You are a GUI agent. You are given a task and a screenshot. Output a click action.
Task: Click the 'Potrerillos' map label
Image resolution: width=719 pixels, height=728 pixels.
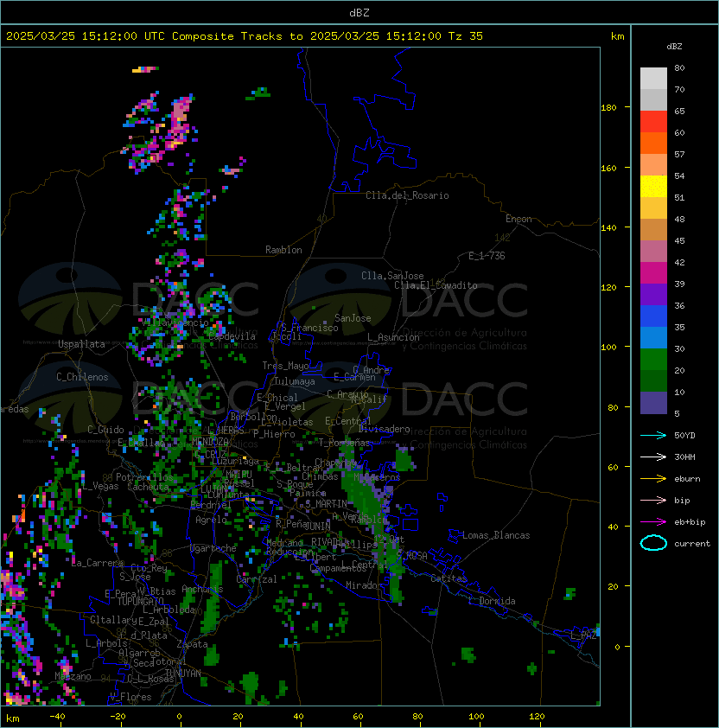click(144, 477)
